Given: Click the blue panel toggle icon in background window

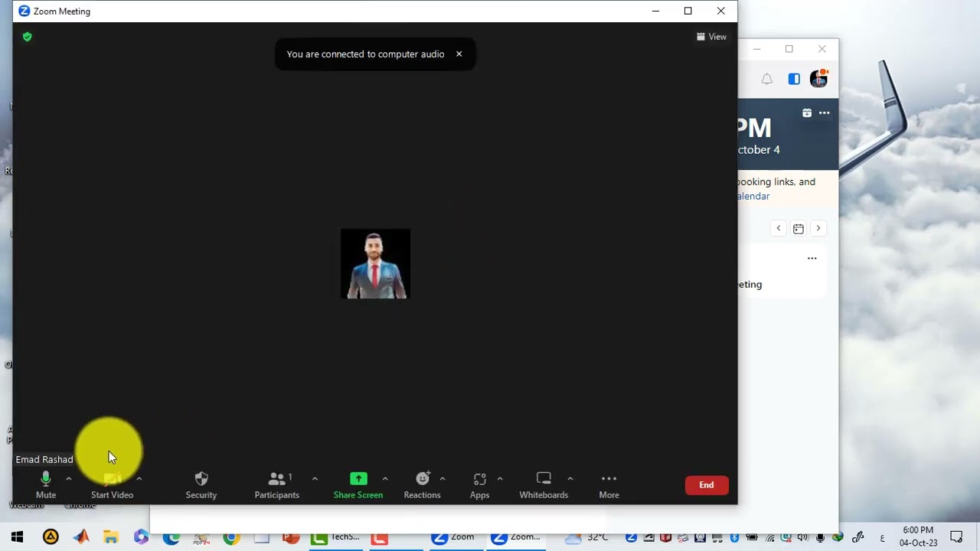Looking at the screenshot, I should point(794,79).
